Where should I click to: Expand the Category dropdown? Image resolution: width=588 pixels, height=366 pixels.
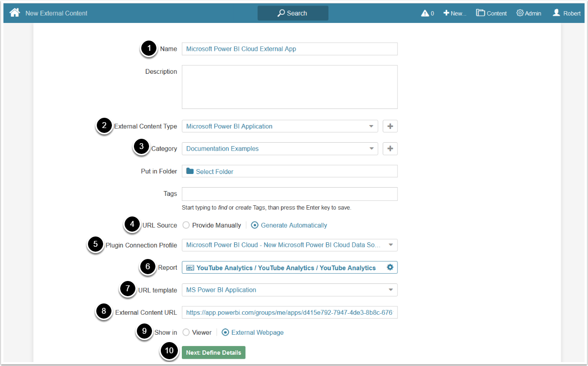(x=280, y=149)
